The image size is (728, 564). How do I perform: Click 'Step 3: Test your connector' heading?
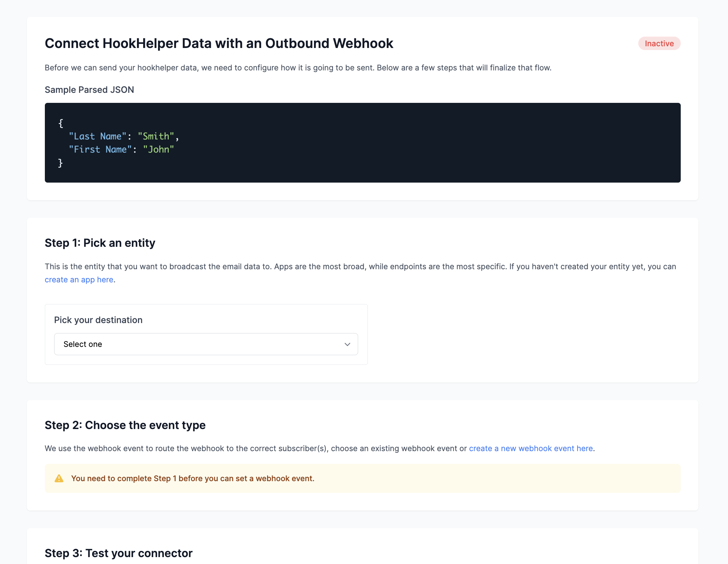coord(119,553)
